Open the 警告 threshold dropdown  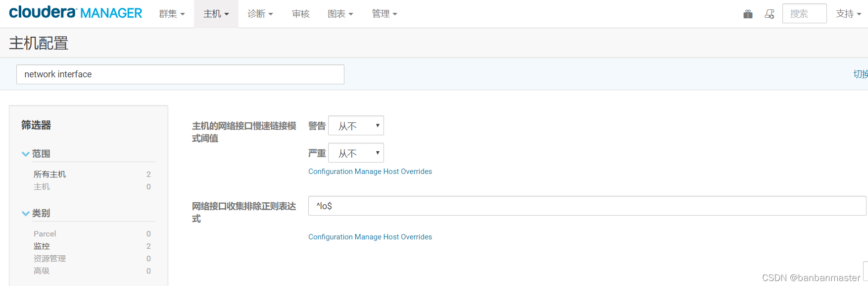point(356,126)
